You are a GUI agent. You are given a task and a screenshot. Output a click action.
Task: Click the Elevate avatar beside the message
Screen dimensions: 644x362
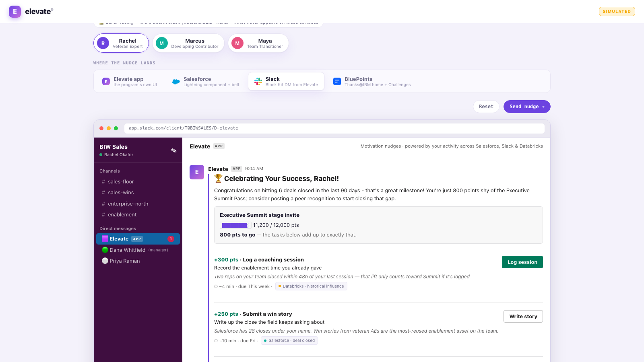[x=197, y=172]
